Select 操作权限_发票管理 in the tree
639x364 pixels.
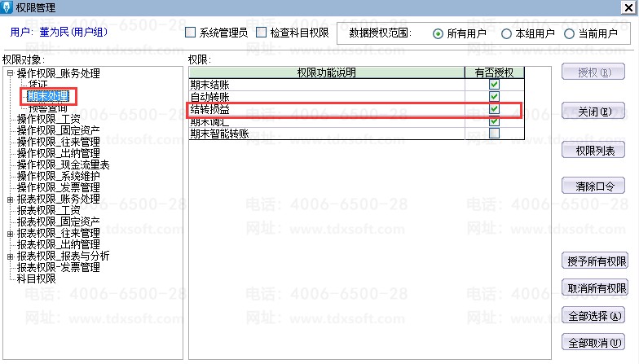(x=59, y=187)
